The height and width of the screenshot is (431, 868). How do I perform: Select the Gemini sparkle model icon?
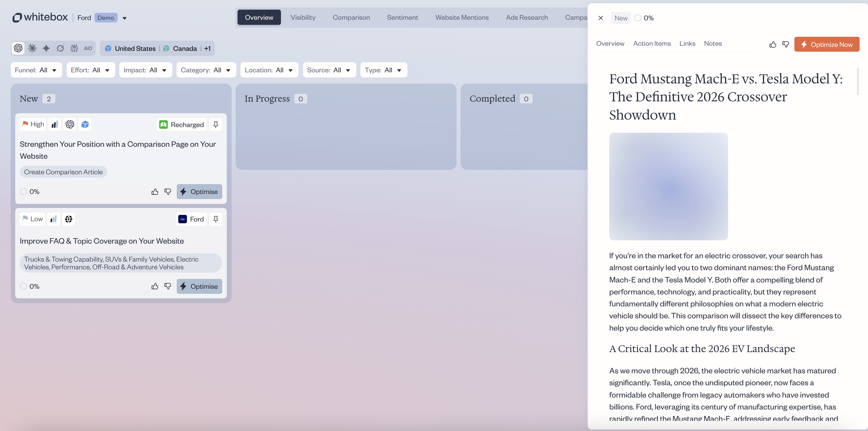[x=46, y=48]
